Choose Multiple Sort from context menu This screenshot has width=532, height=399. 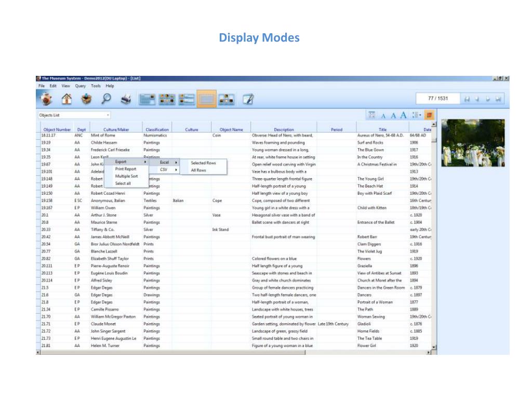tap(126, 176)
